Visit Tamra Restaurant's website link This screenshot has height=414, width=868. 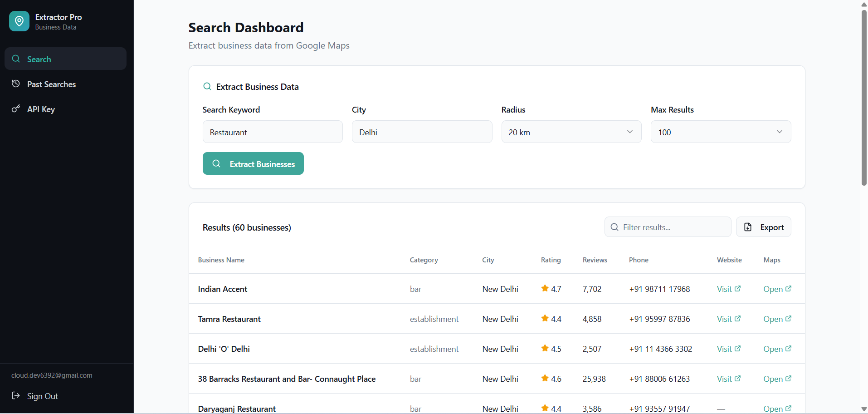click(727, 318)
